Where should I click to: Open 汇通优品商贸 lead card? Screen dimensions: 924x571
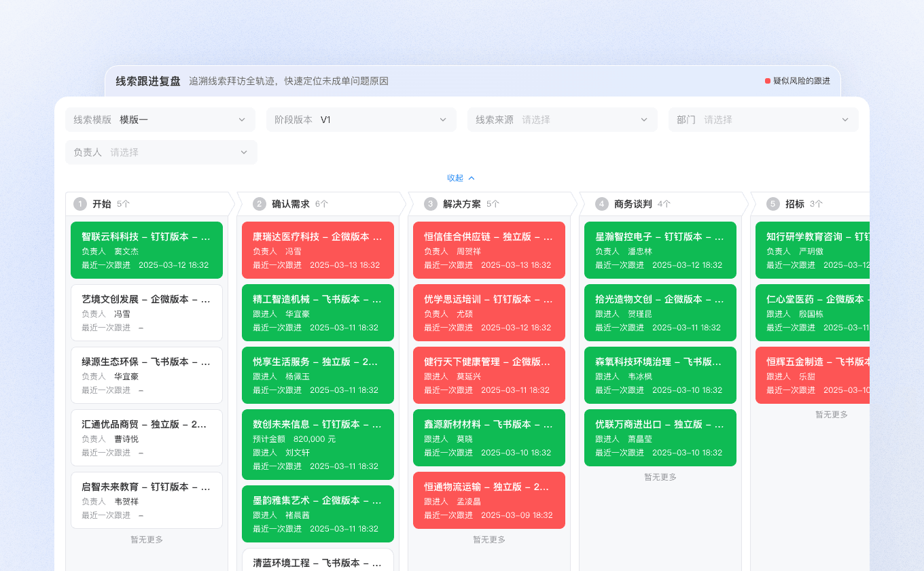(x=147, y=438)
